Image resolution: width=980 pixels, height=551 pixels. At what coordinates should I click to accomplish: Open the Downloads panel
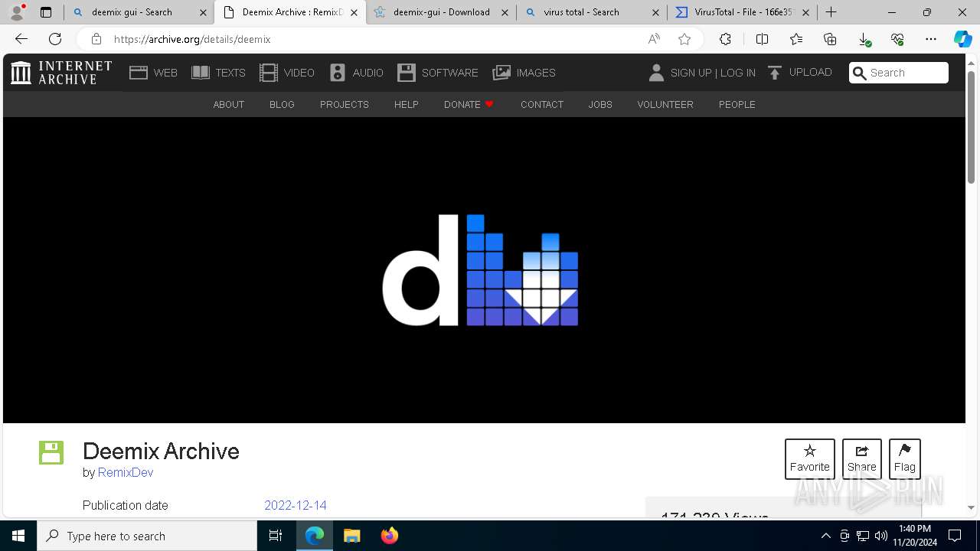point(864,39)
